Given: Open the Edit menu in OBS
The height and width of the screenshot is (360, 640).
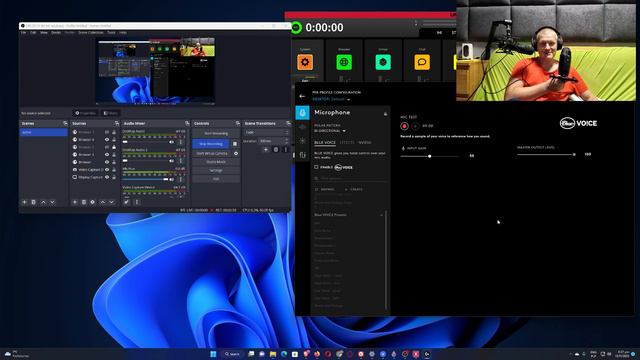Looking at the screenshot, I should point(33,33).
